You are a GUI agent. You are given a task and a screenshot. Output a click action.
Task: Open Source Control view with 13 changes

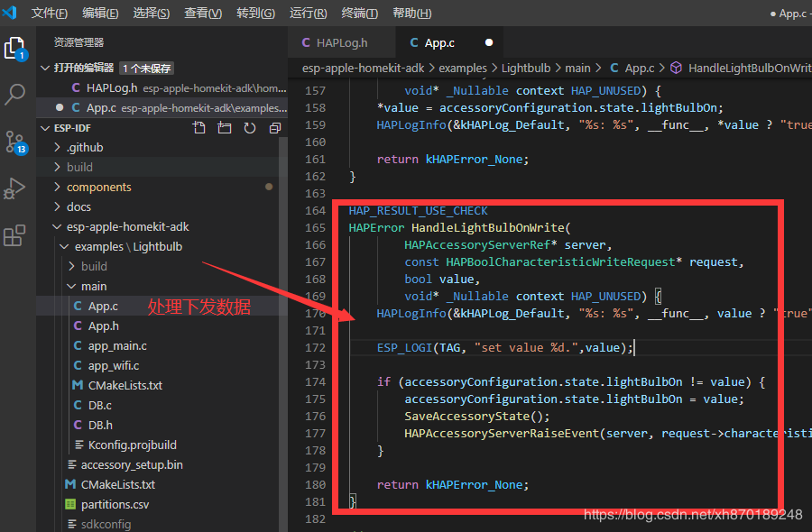click(15, 142)
